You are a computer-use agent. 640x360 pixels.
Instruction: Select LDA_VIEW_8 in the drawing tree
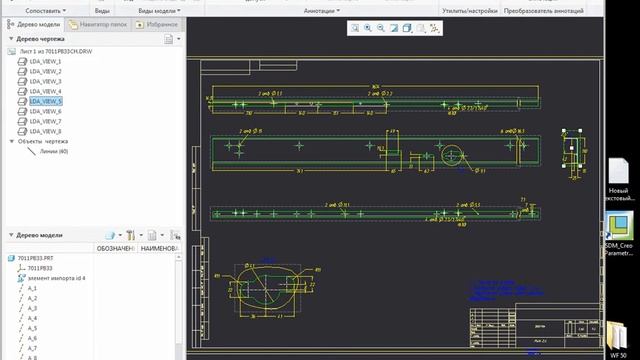coord(45,131)
